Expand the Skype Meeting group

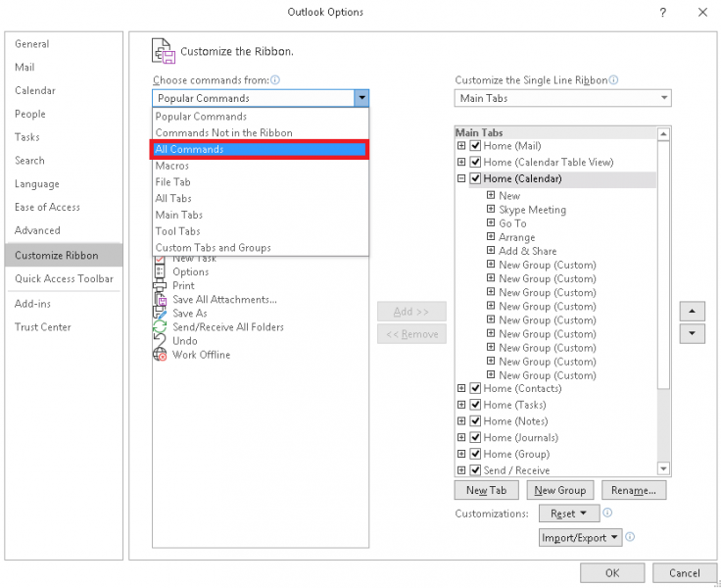point(491,210)
